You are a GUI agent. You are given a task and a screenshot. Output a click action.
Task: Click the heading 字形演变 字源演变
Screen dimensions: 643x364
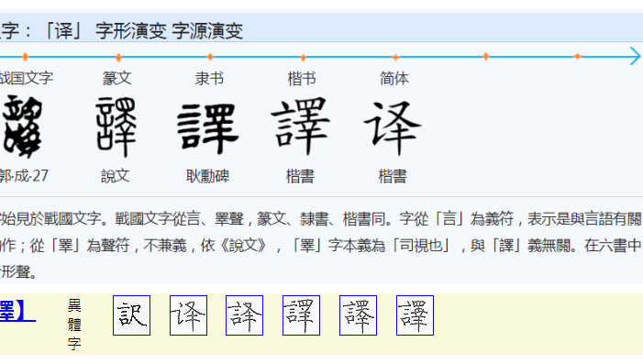[x=170, y=31]
